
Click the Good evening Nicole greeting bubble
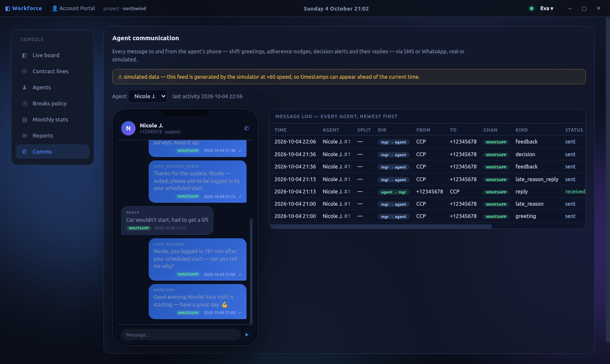pos(197,301)
